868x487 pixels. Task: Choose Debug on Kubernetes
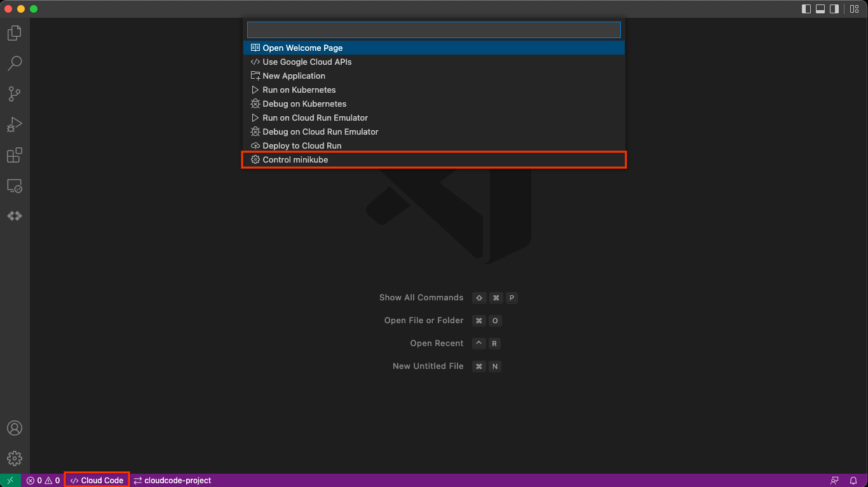[x=434, y=103]
